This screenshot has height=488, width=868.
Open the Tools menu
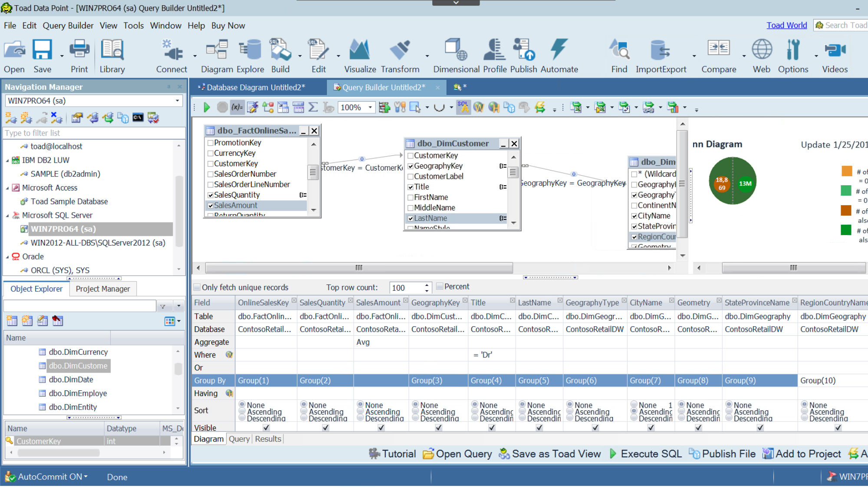[x=134, y=26]
